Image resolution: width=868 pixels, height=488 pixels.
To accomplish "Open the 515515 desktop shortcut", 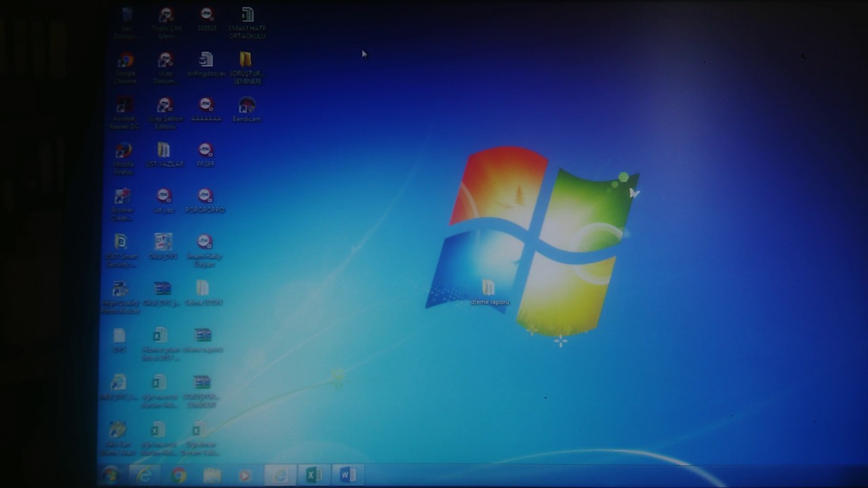I will click(208, 19).
